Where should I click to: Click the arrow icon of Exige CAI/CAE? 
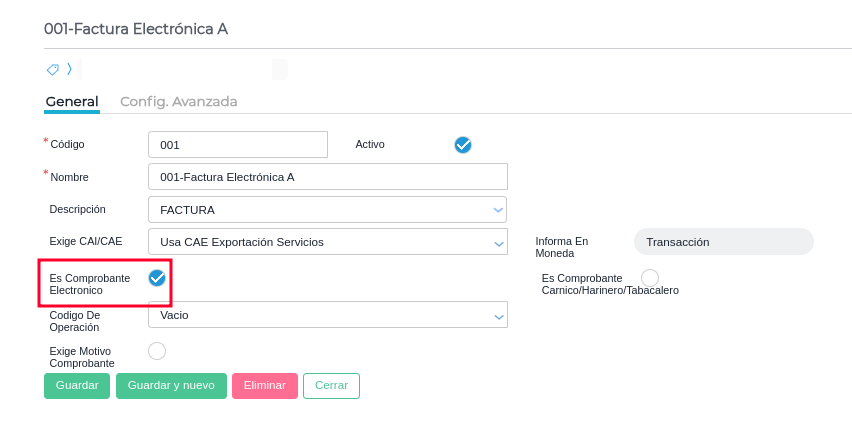pos(499,242)
